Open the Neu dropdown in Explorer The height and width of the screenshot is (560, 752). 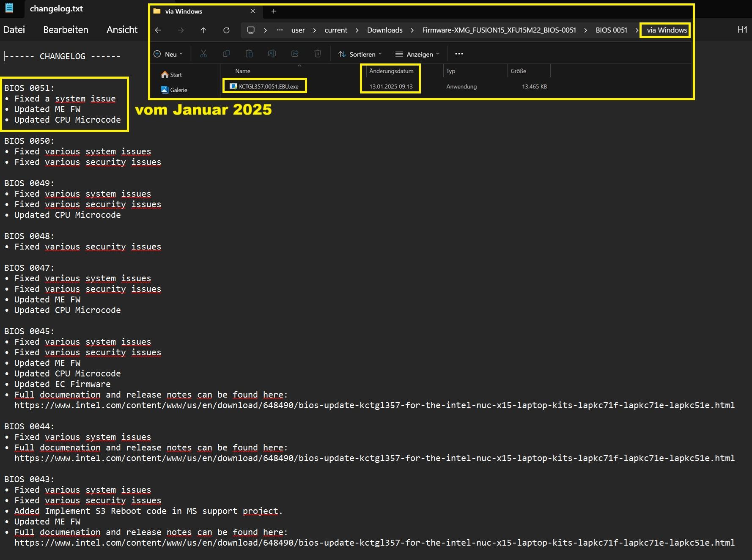pos(168,54)
